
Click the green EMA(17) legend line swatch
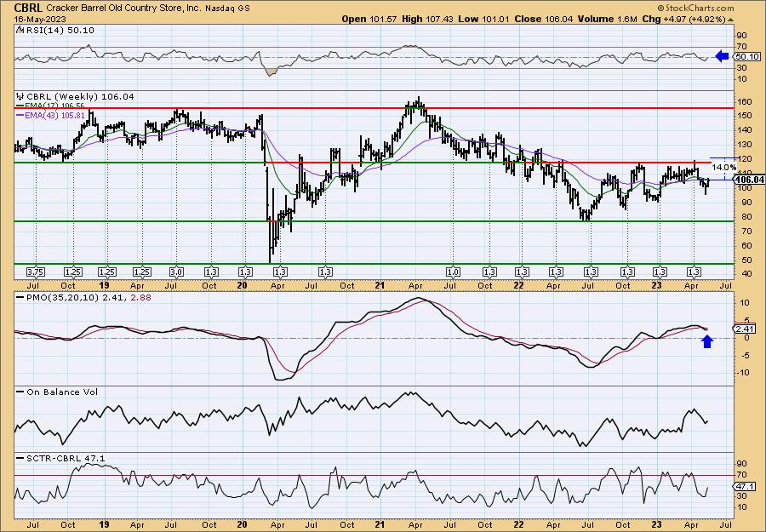coord(20,106)
